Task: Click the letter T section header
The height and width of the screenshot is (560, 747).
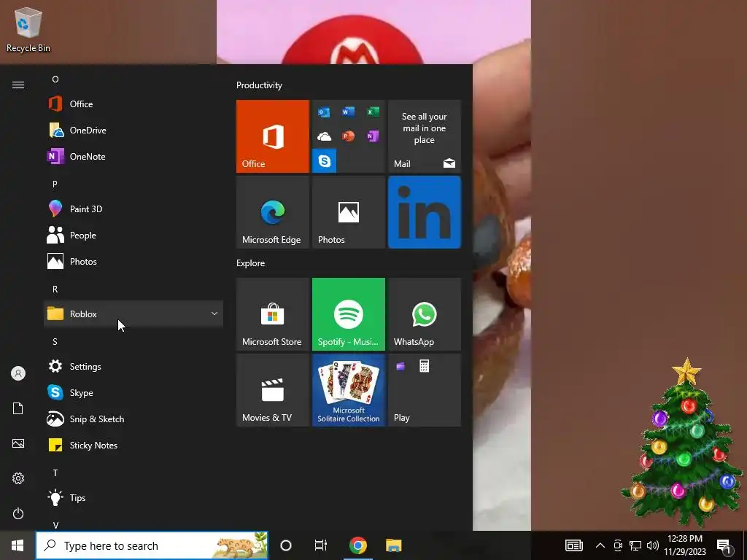Action: point(55,472)
